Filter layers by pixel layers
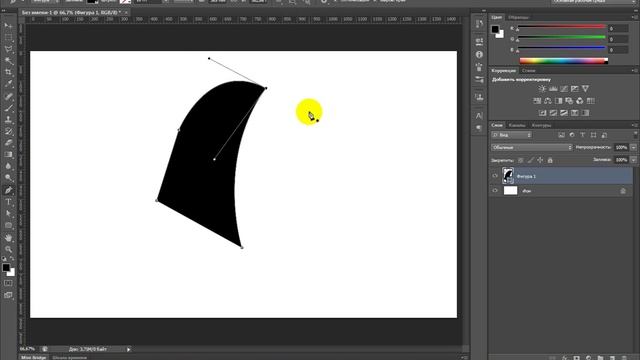Screen dimensions: 640x360 561,135
